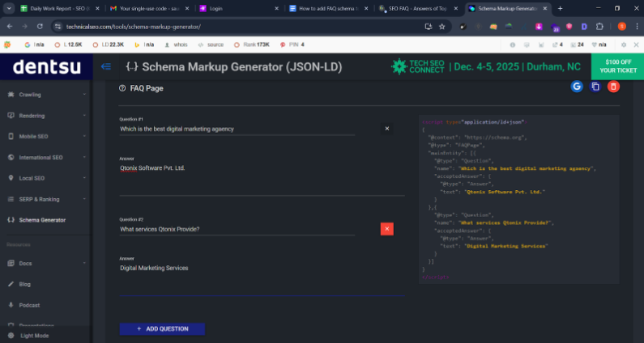The image size is (644, 343).
Task: Reload the page in browser
Action: pyautogui.click(x=41, y=26)
